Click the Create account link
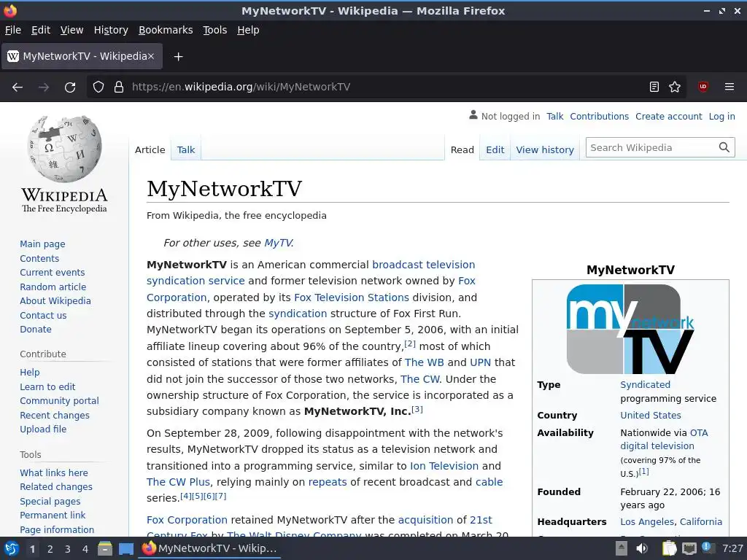The width and height of the screenshot is (747, 560). 668,116
